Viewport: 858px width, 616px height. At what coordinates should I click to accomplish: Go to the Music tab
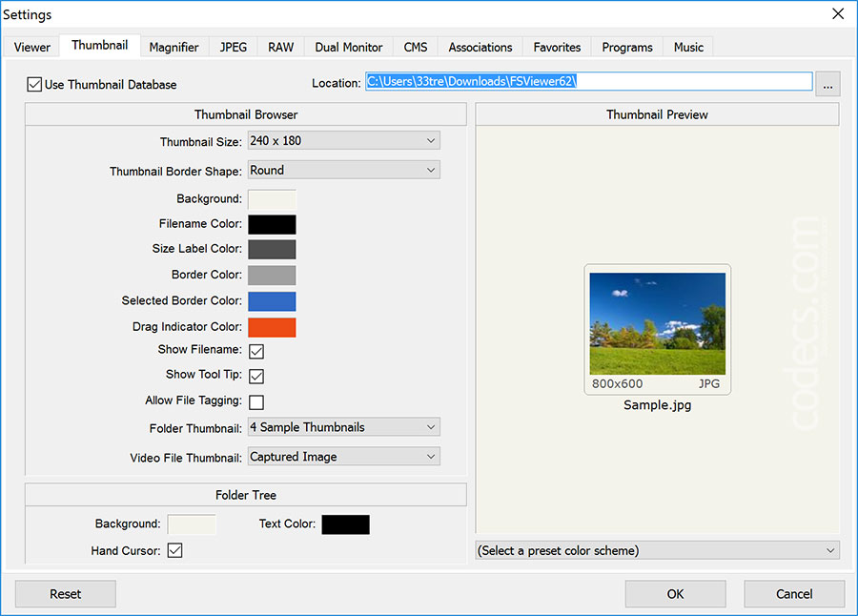[x=688, y=47]
